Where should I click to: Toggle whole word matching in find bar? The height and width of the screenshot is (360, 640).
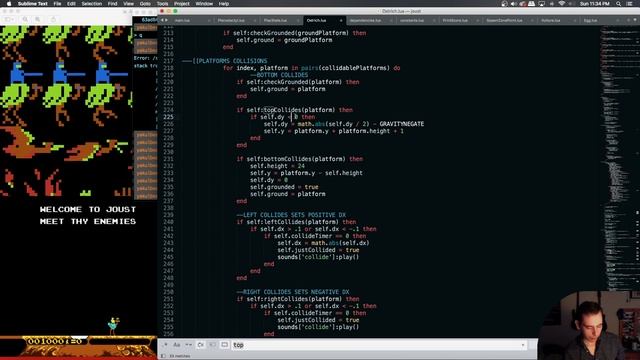coord(189,345)
